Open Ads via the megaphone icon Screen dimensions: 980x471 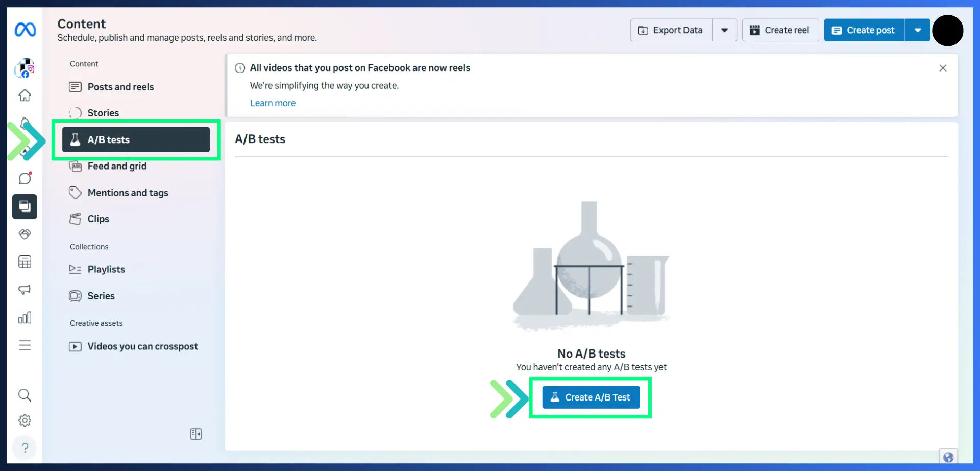click(x=24, y=290)
